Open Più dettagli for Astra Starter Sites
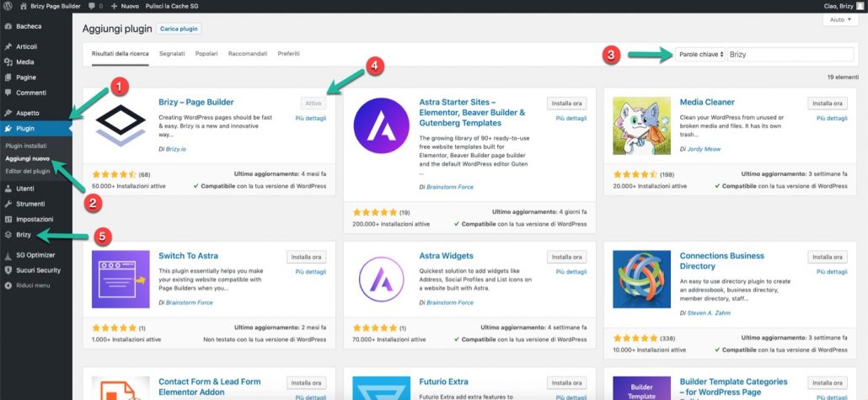 pyautogui.click(x=571, y=118)
